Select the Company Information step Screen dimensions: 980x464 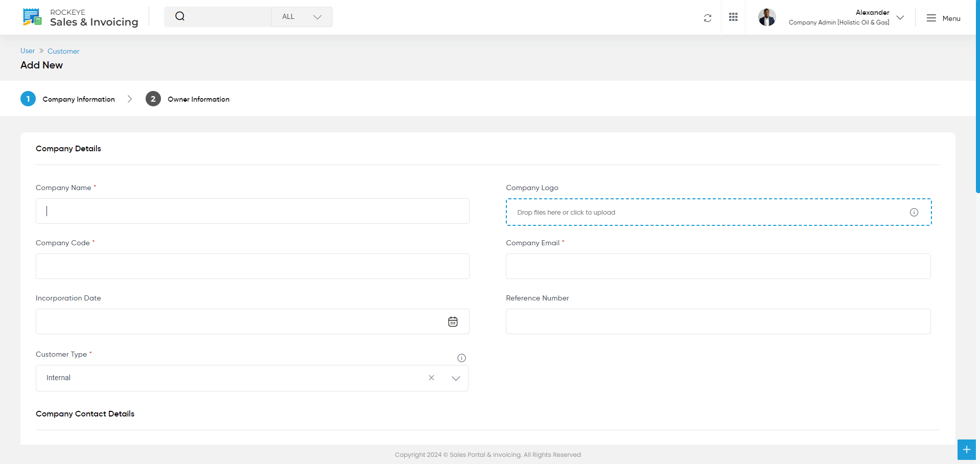(x=68, y=99)
